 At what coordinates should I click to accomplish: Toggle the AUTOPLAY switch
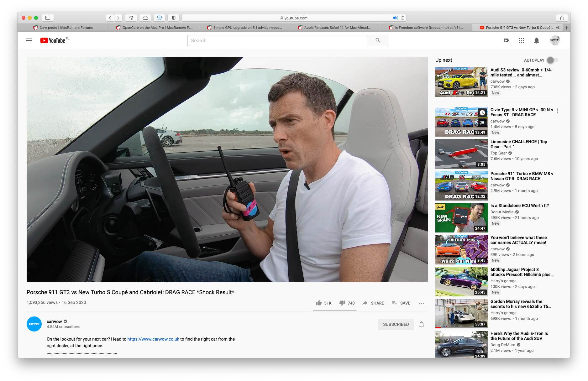pyautogui.click(x=553, y=60)
